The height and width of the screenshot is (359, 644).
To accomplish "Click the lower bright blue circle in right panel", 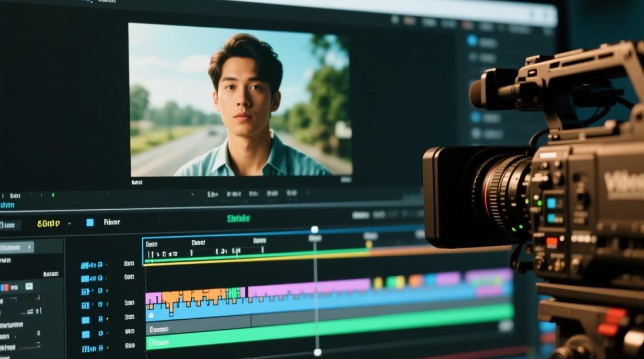I will coord(475,117).
